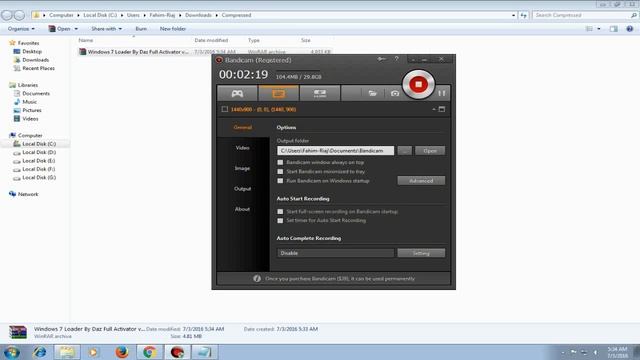Image resolution: width=640 pixels, height=360 pixels.
Task: Click purchase Bandicam notice in footer
Action: [x=340, y=278]
